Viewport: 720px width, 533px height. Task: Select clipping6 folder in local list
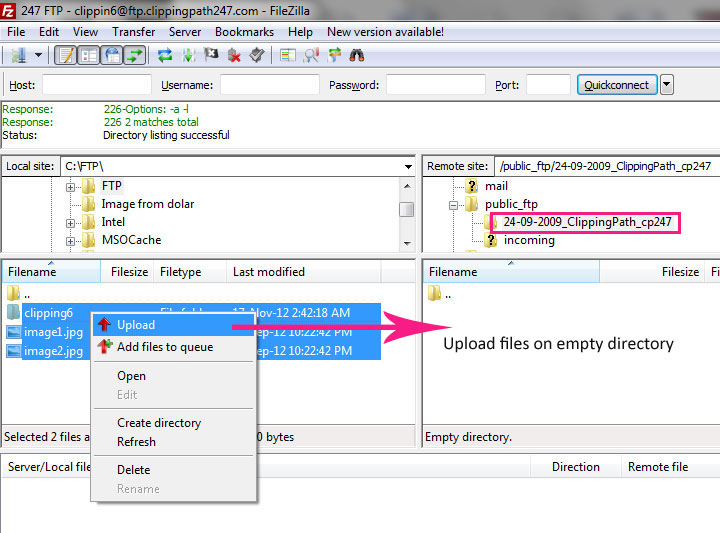(x=48, y=313)
